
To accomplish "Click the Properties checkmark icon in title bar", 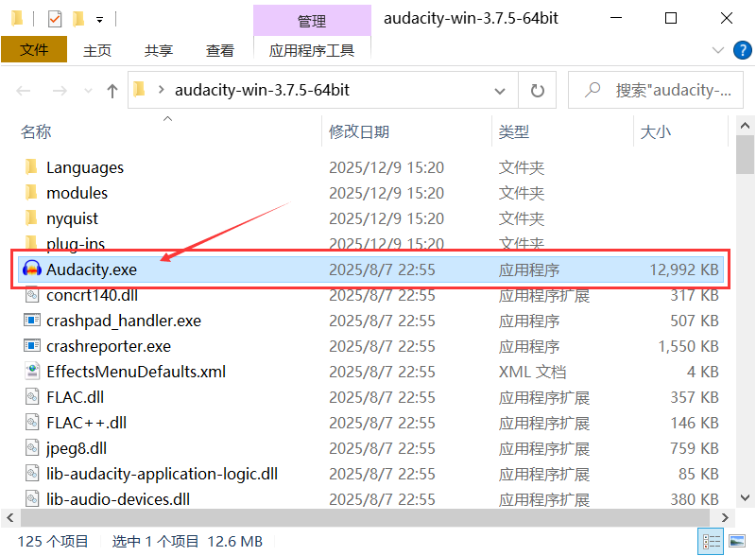I will click(x=54, y=18).
